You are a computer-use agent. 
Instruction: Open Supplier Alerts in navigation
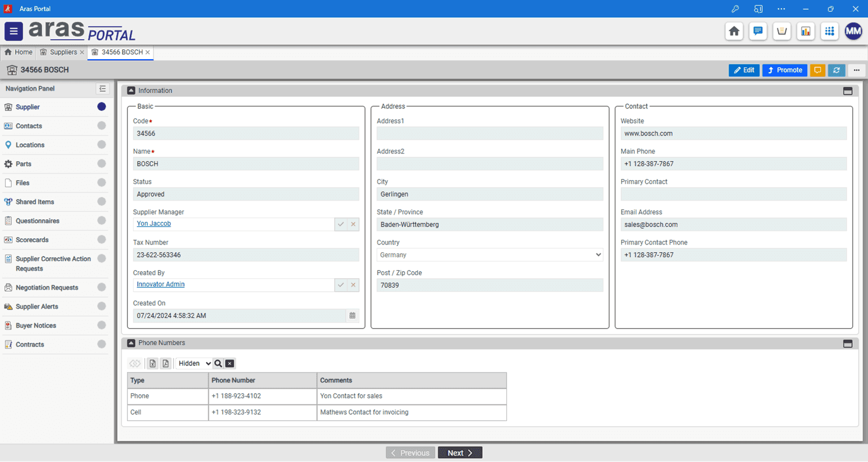(x=37, y=306)
